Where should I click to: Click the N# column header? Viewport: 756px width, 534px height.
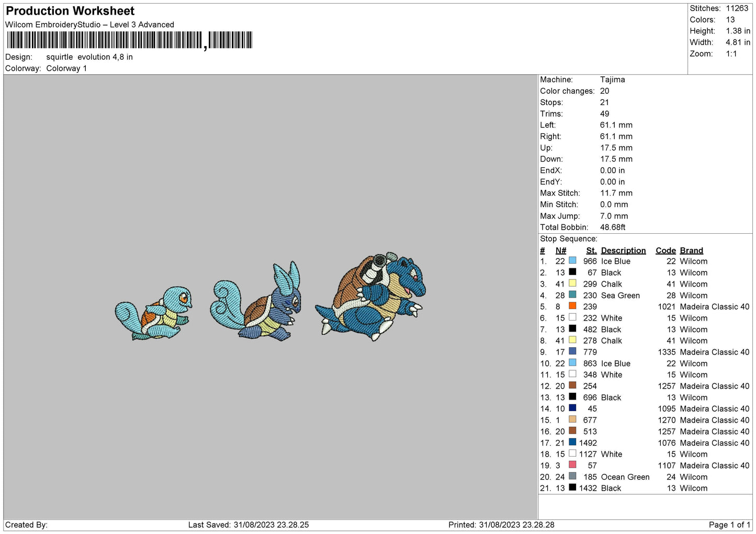pos(560,251)
